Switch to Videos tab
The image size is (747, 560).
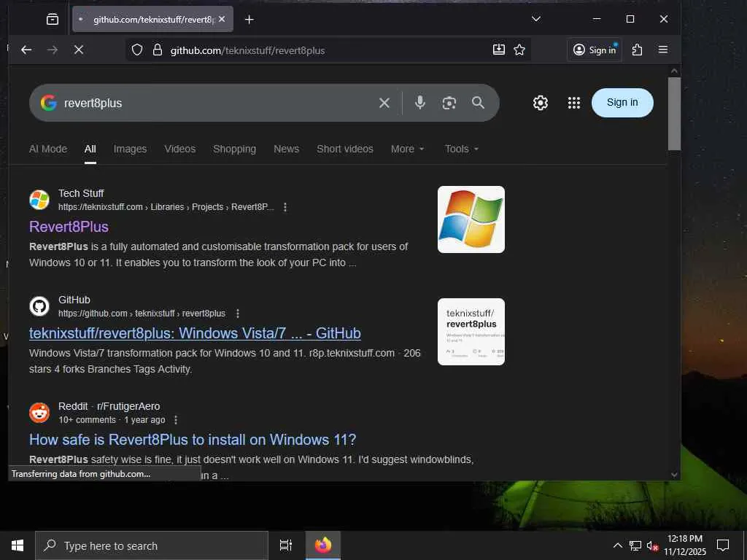tap(180, 149)
